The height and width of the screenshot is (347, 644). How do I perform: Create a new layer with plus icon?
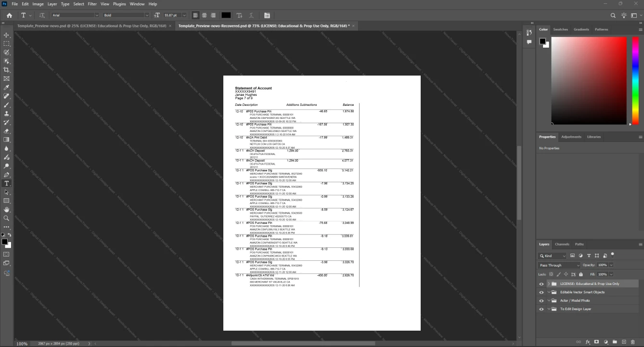(x=624, y=342)
